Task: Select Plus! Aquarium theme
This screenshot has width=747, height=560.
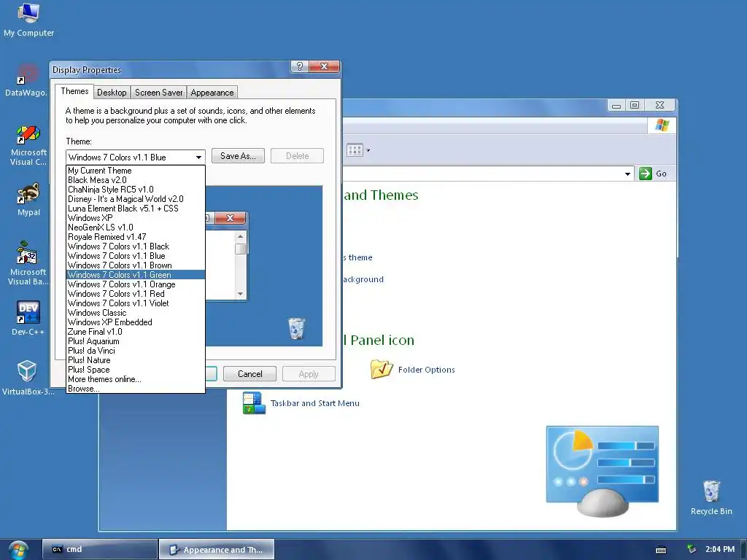Action: (x=136, y=341)
